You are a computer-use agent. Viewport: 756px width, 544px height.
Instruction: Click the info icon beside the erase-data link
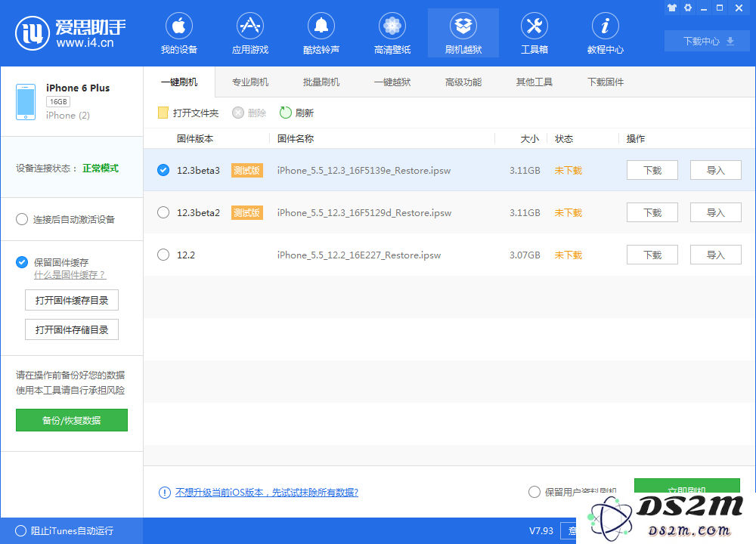click(164, 493)
